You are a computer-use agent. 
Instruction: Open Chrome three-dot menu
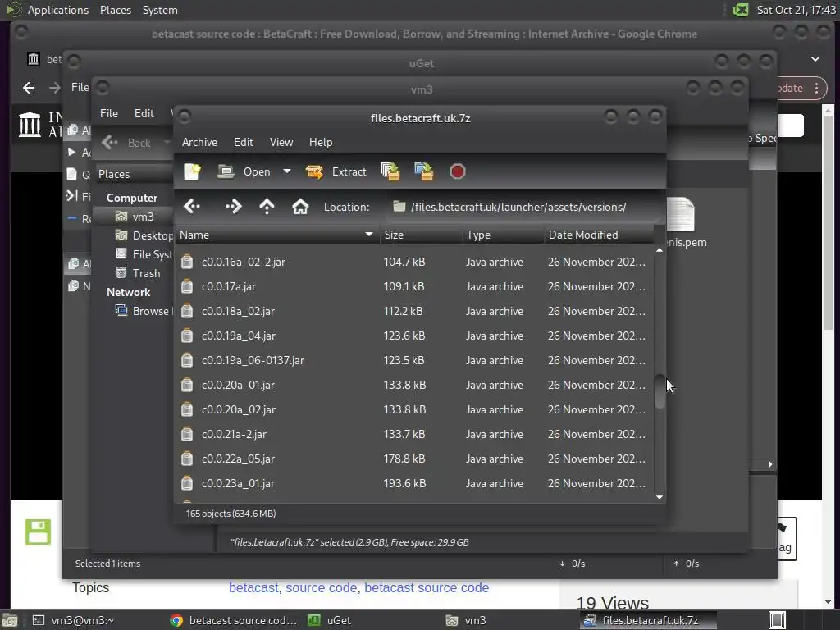816,88
